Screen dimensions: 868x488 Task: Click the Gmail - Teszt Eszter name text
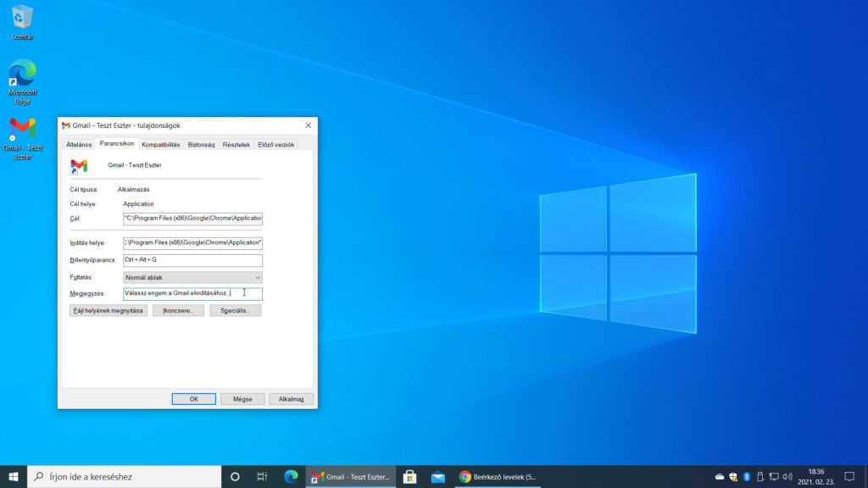coord(135,165)
